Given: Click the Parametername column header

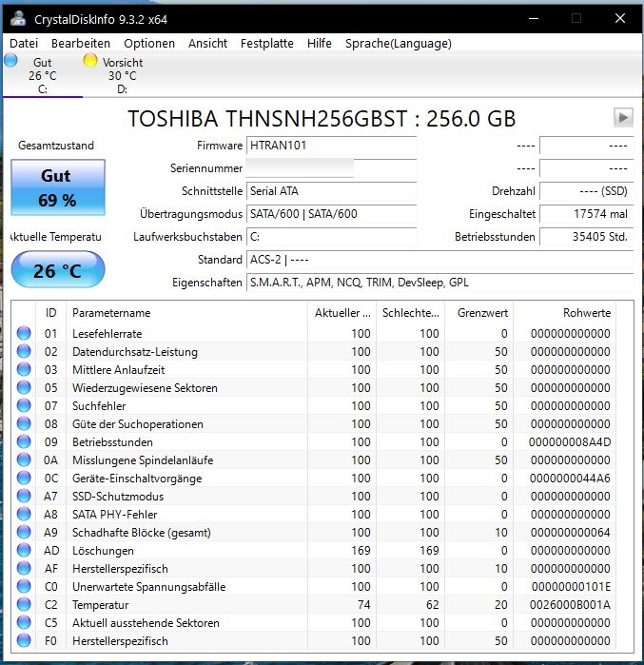Looking at the screenshot, I should (x=186, y=313).
